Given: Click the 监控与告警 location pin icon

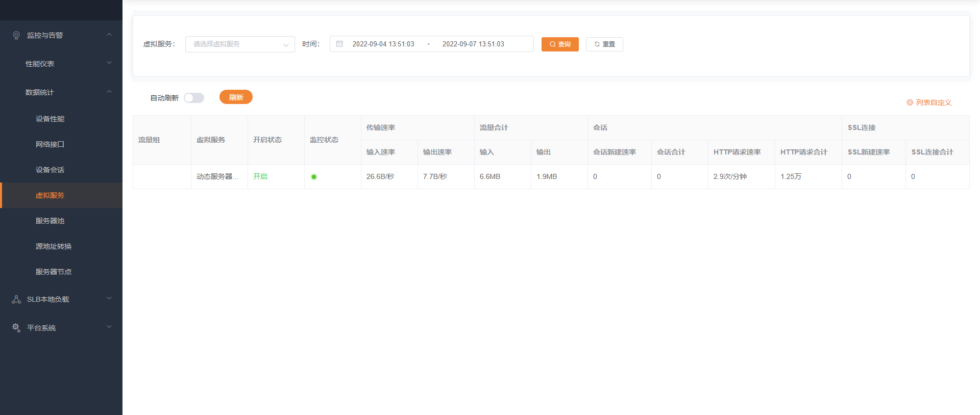Looking at the screenshot, I should pyautogui.click(x=16, y=35).
